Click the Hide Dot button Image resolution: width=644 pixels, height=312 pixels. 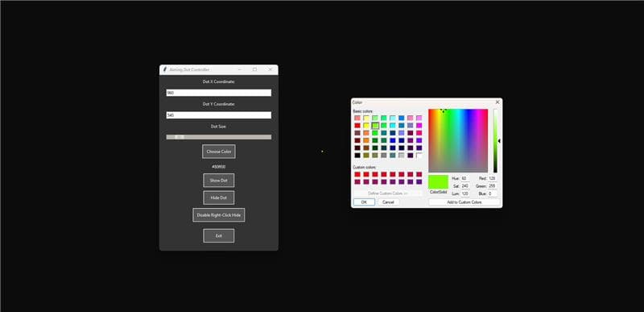tap(218, 198)
